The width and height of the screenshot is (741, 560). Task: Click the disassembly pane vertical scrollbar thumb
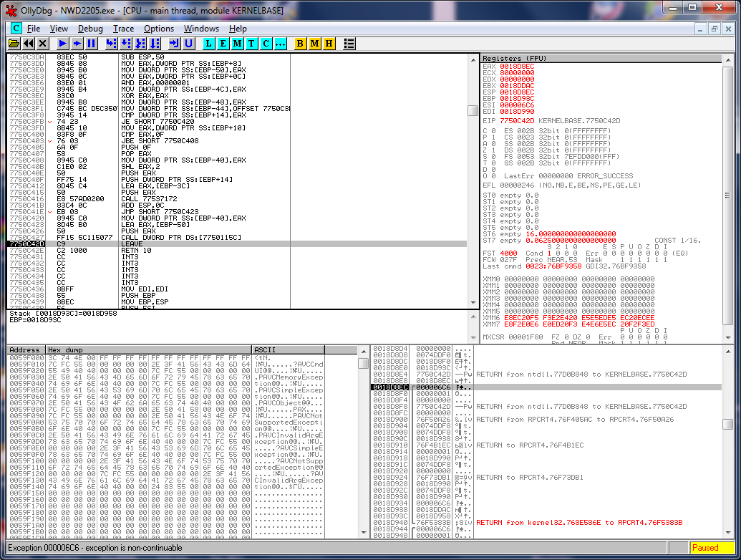[x=472, y=110]
